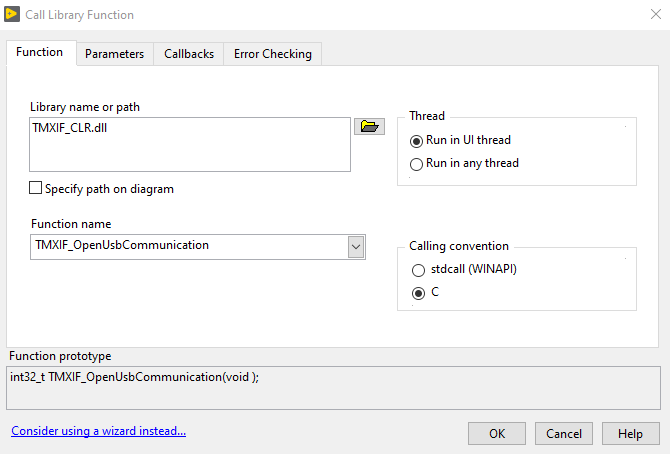The height and width of the screenshot is (454, 670).
Task: Go to the Callbacks tab
Action: (189, 54)
